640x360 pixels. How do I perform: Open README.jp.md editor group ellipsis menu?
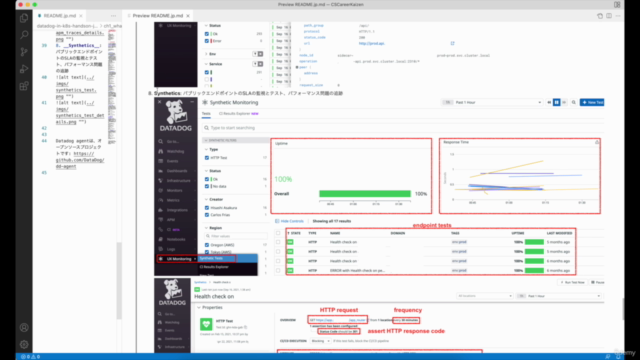tap(113, 16)
